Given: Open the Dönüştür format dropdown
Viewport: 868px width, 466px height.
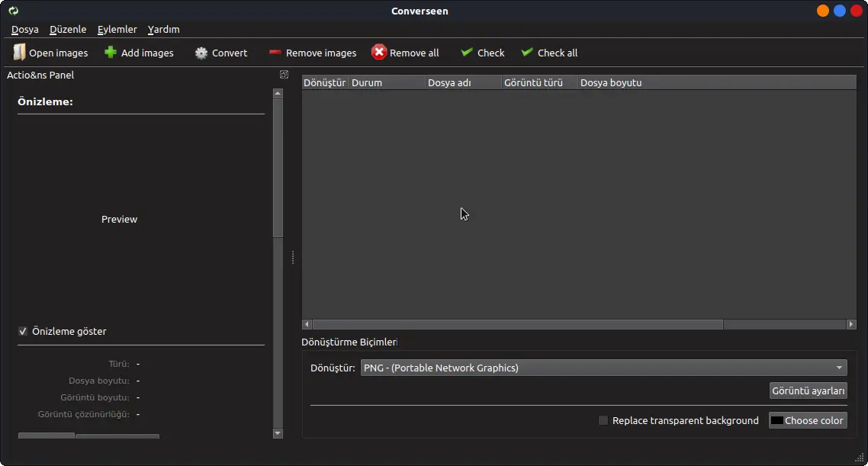Looking at the screenshot, I should coord(603,368).
